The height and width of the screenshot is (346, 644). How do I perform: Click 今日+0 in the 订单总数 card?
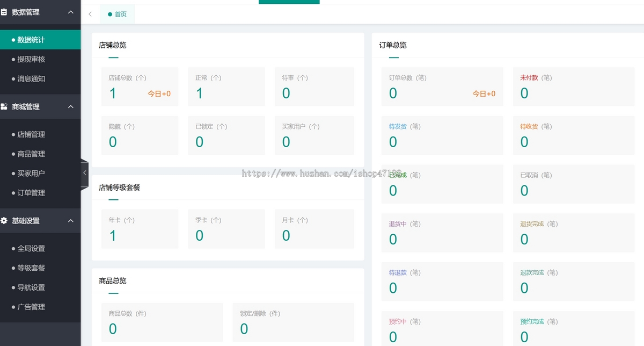pos(484,94)
